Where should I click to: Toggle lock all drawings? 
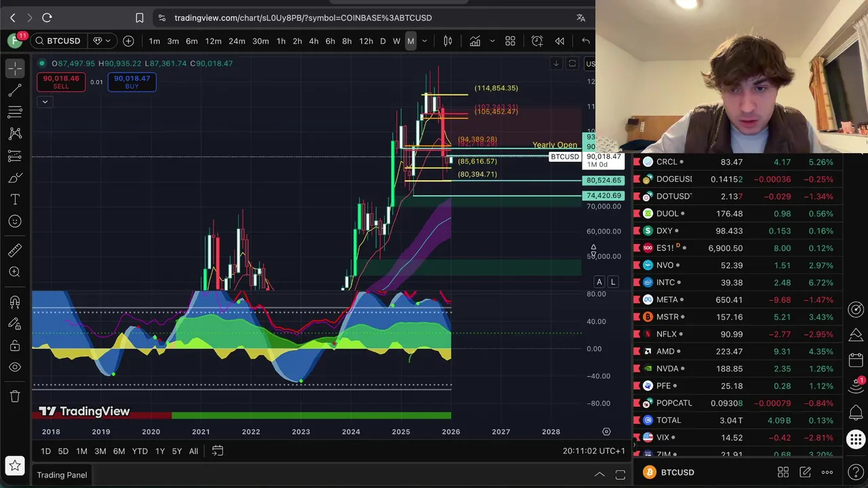pos(15,346)
